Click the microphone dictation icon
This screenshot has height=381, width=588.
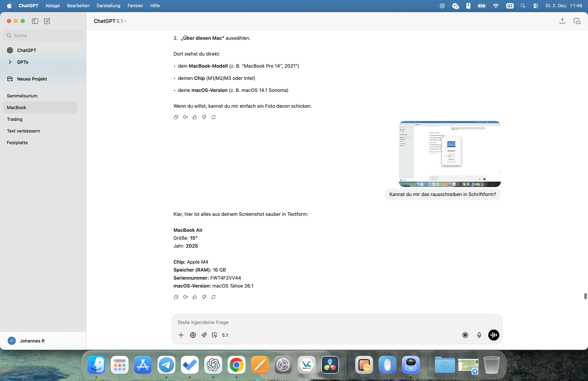coord(479,335)
